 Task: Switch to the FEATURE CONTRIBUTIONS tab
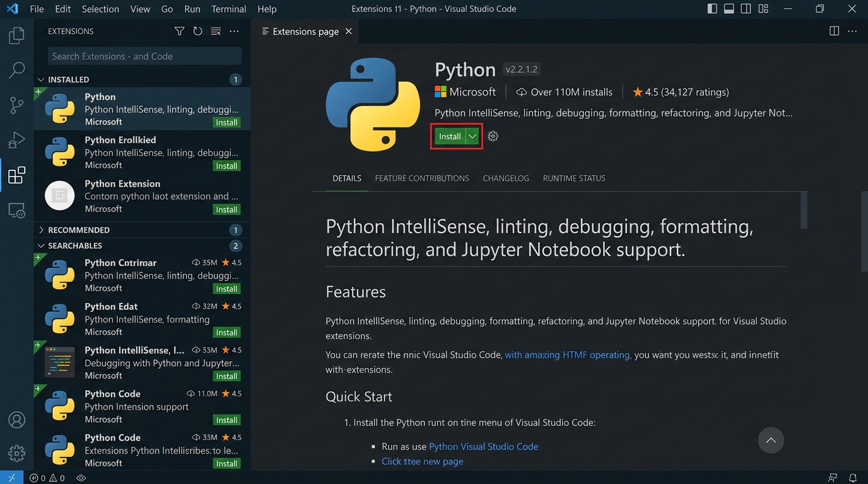point(422,178)
